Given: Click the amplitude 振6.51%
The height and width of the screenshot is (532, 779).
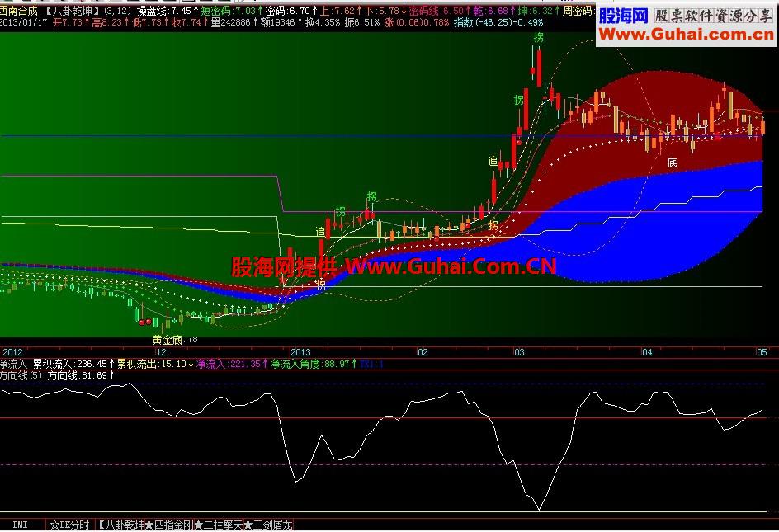Looking at the screenshot, I should (362, 23).
